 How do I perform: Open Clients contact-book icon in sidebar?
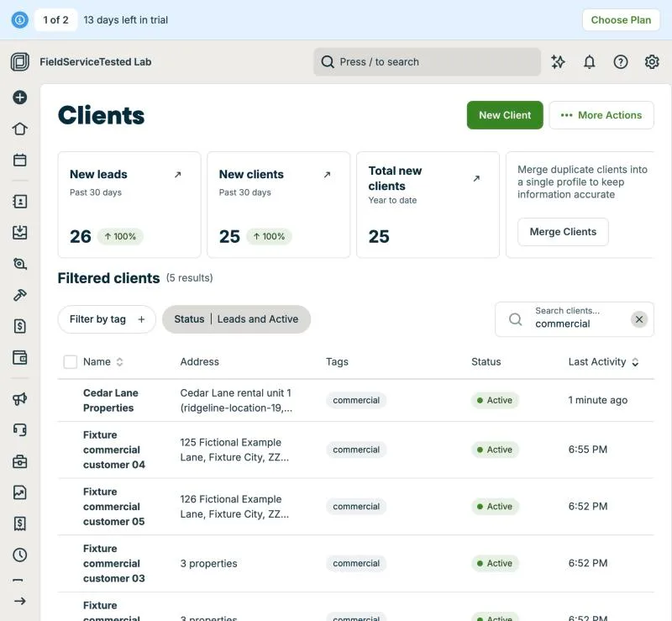click(19, 202)
